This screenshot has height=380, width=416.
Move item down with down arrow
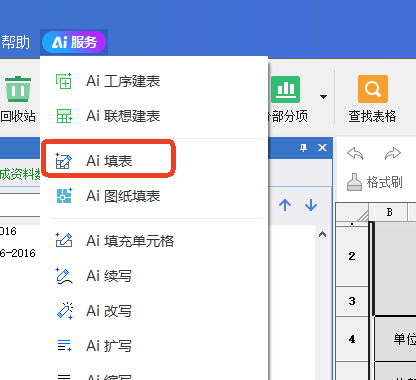click(x=311, y=205)
